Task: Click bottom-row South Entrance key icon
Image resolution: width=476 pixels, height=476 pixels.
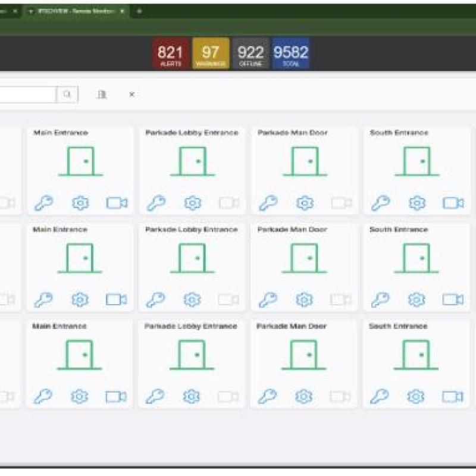Action: [380, 396]
